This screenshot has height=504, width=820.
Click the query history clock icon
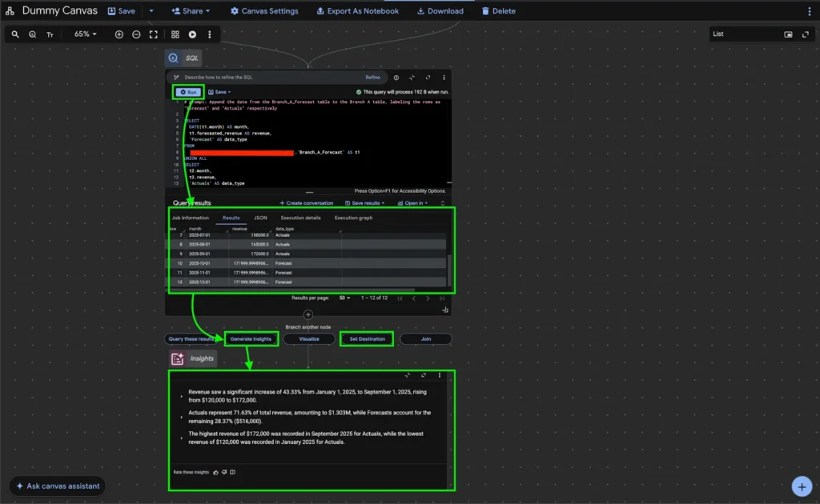(x=396, y=78)
